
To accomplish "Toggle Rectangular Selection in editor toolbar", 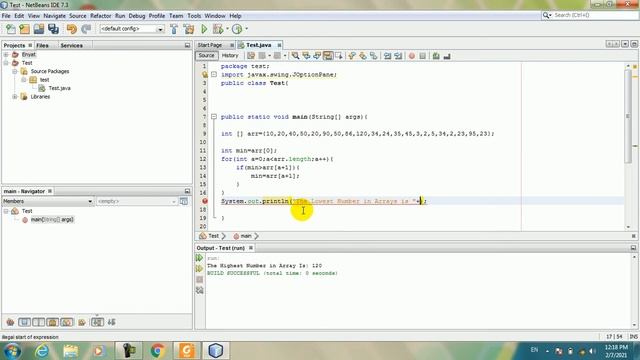I will pyautogui.click(x=339, y=56).
